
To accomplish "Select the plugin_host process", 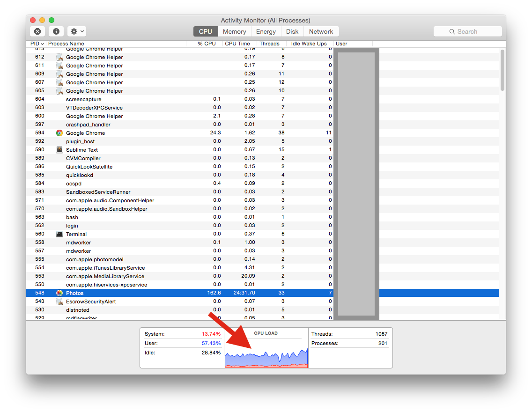I will [x=262, y=141].
